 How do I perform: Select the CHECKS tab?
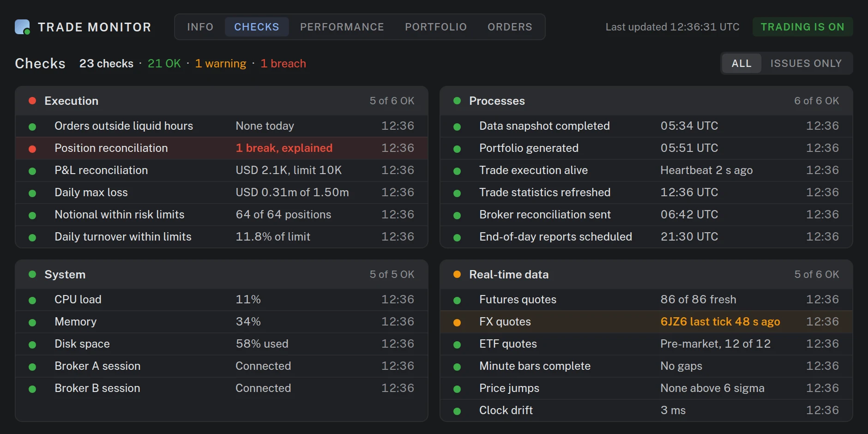click(x=257, y=27)
